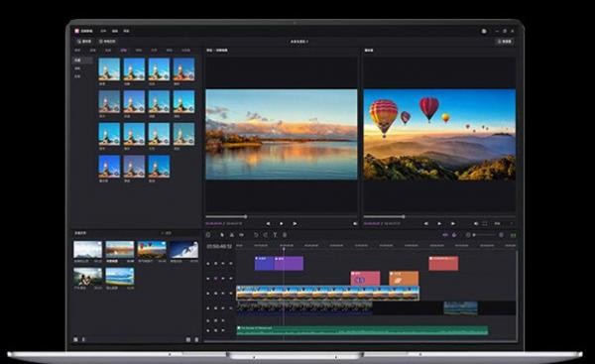Select the hot air balloon media clip thumbnail
This screenshot has height=364, width=595.
[152, 249]
